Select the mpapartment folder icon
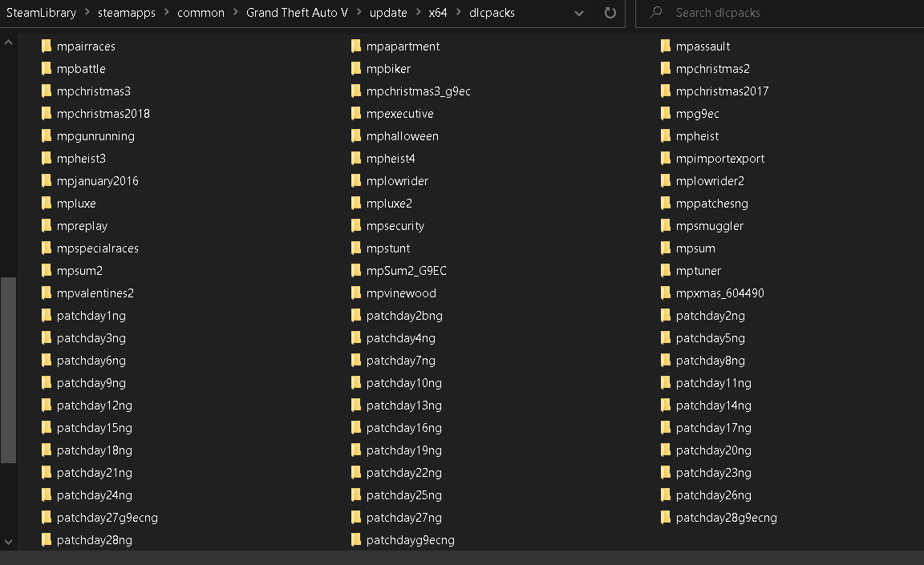Viewport: 924px width, 565px height. click(x=356, y=46)
